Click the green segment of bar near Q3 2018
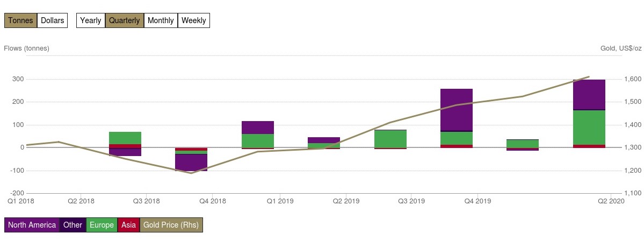Viewport: 644px width, 240px height. (x=125, y=138)
